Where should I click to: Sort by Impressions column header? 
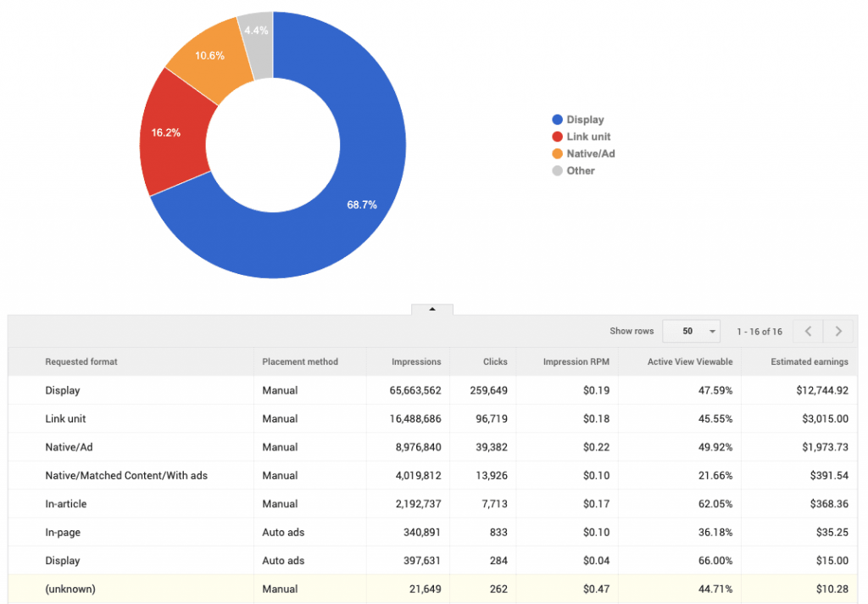pyautogui.click(x=416, y=362)
